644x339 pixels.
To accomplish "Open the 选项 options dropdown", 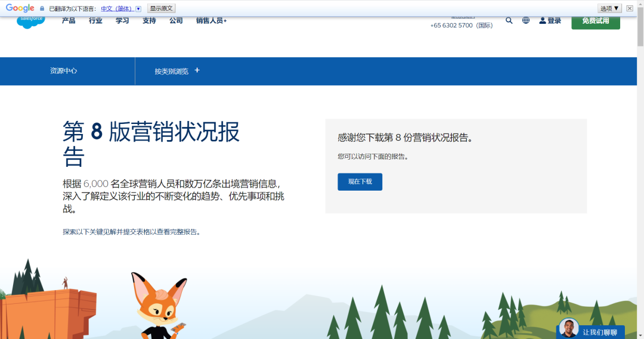I will (x=609, y=8).
